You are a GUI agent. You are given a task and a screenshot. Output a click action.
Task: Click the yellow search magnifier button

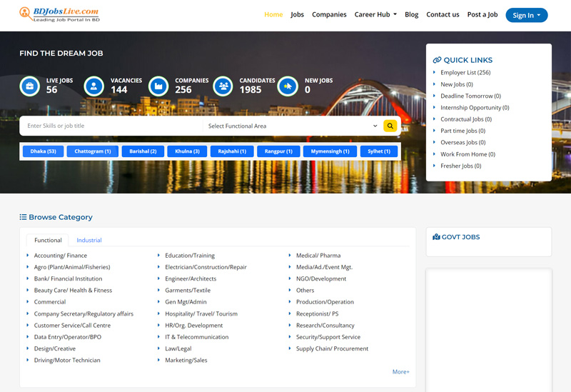[390, 126]
